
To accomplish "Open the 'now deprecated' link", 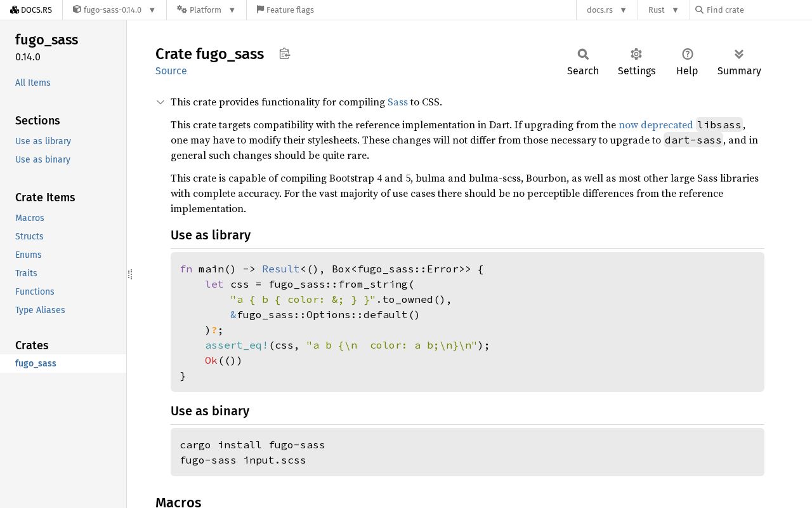I will click(x=656, y=125).
